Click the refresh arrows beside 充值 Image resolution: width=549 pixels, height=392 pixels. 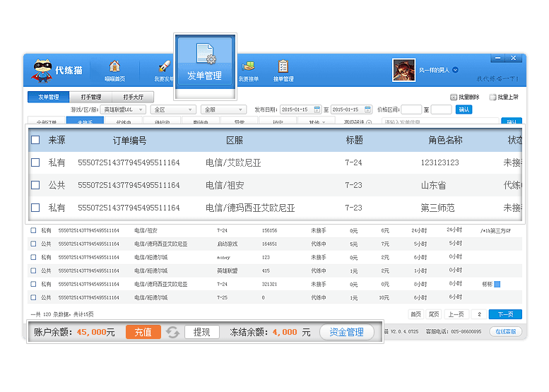coord(173,332)
